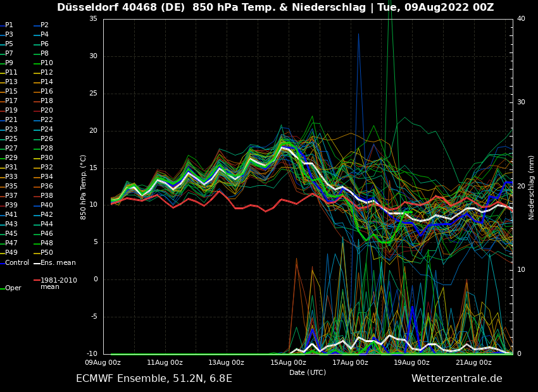Click the chart title for Düsseldorf
538x392 pixels.
point(275,8)
